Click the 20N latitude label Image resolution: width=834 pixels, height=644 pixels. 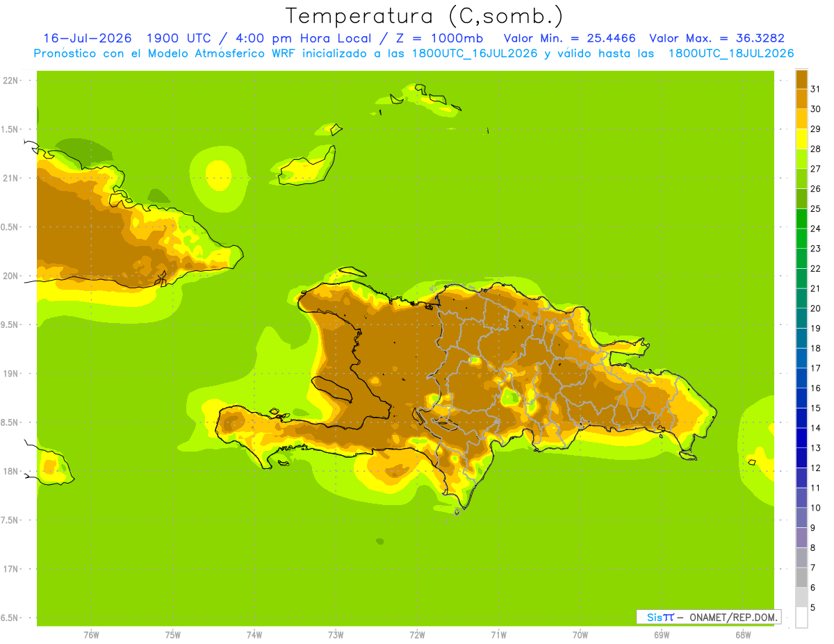point(10,276)
